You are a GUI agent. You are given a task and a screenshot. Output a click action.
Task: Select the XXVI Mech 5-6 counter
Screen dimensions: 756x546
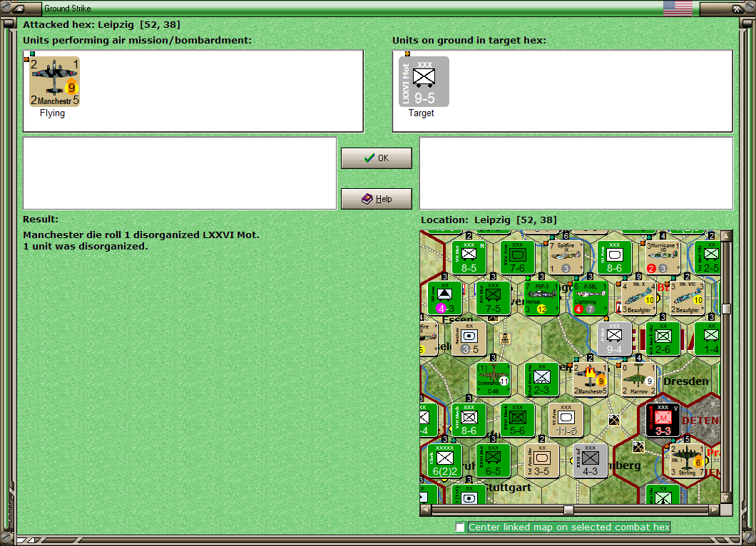517,420
